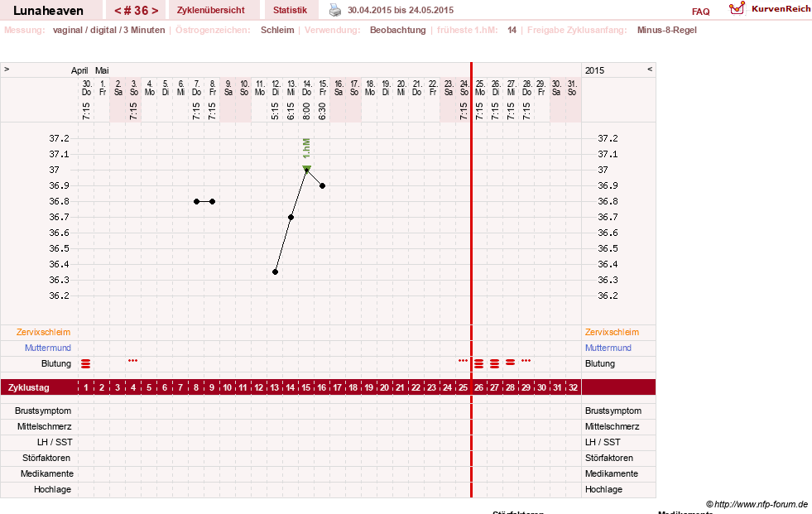Click the date range 30.04.2015 bis 24.05.2015
This screenshot has width=812, height=514.
click(x=401, y=11)
